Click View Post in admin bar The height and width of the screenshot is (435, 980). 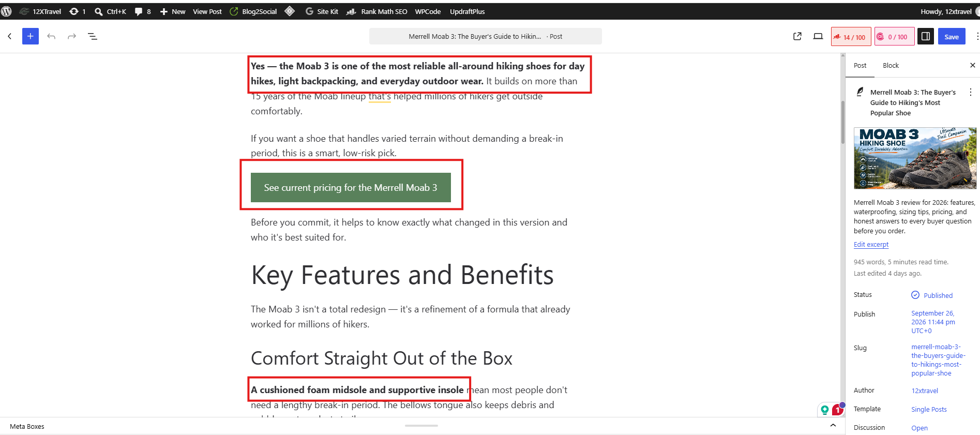207,11
